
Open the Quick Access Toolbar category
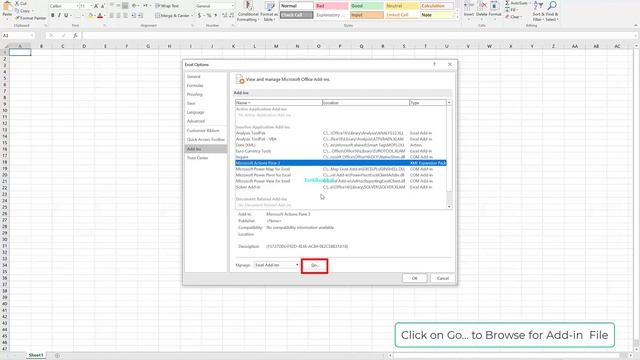[206, 140]
